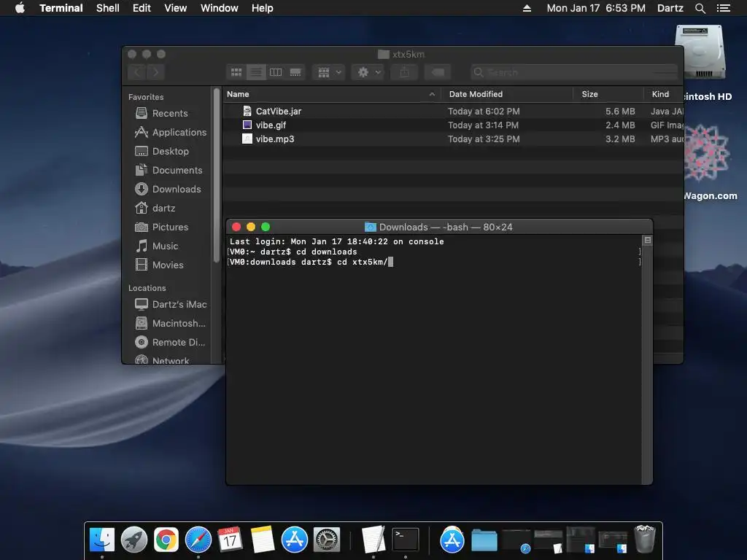This screenshot has height=560, width=747.
Task: Select the CatVibe.jar file icon
Action: (x=247, y=111)
